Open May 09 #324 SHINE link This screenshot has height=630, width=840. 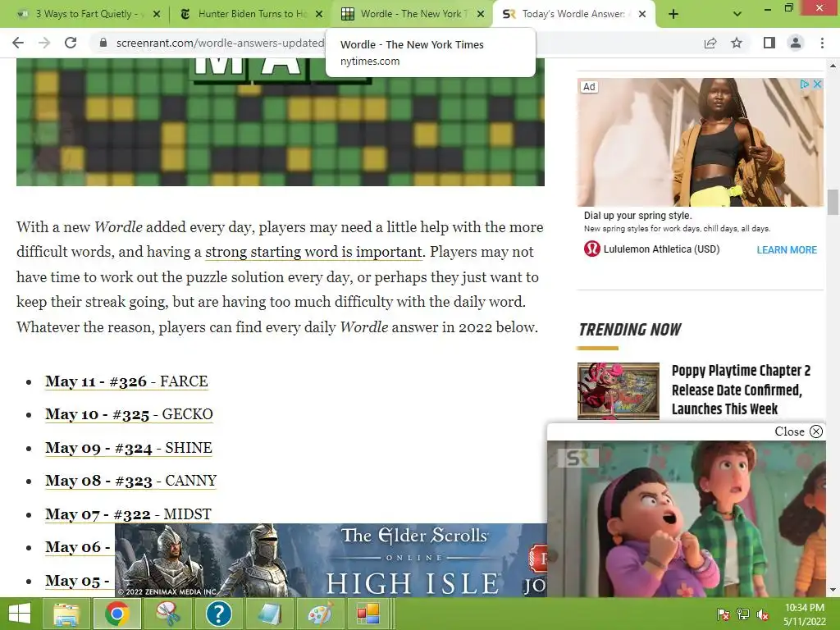(x=129, y=448)
